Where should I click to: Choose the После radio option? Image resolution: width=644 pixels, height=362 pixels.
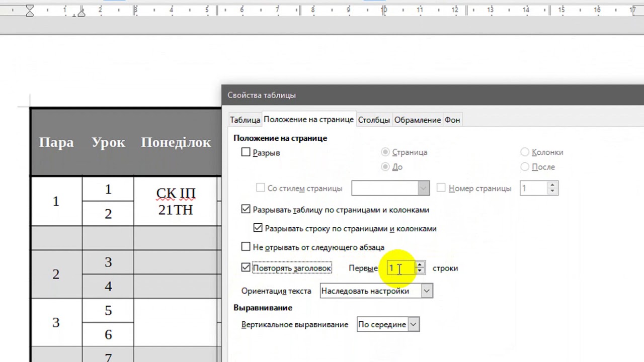pos(525,167)
